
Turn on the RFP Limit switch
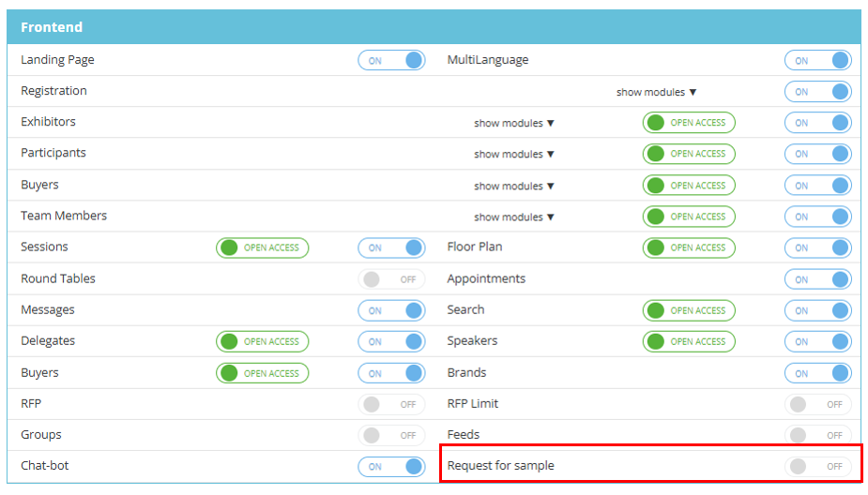[817, 404]
